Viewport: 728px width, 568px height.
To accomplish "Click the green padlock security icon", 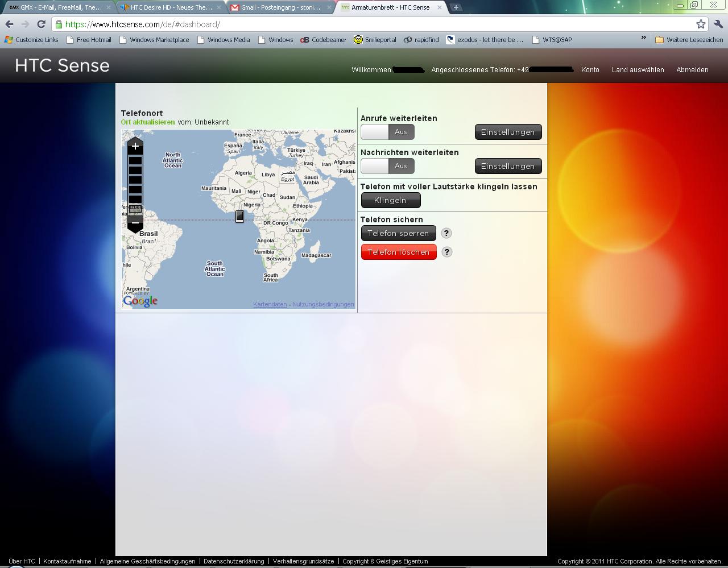I will pos(59,24).
